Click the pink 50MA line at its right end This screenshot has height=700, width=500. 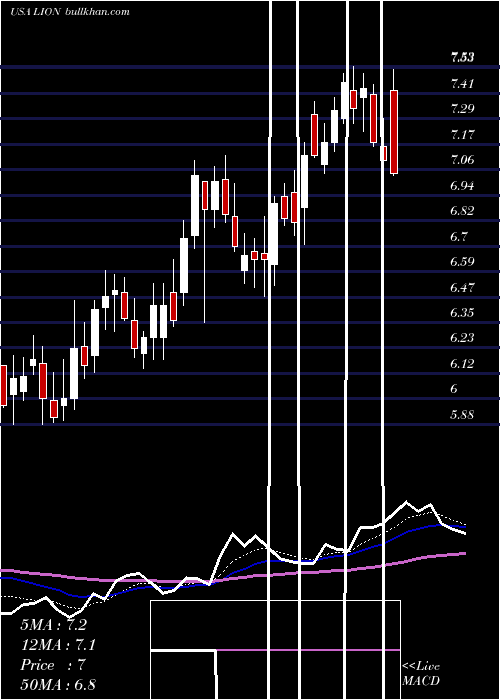point(464,553)
